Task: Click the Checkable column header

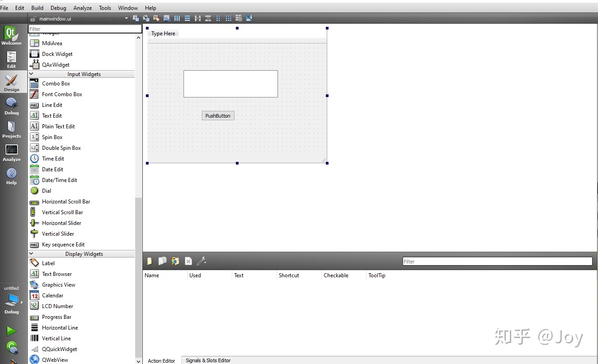Action: tap(344, 275)
